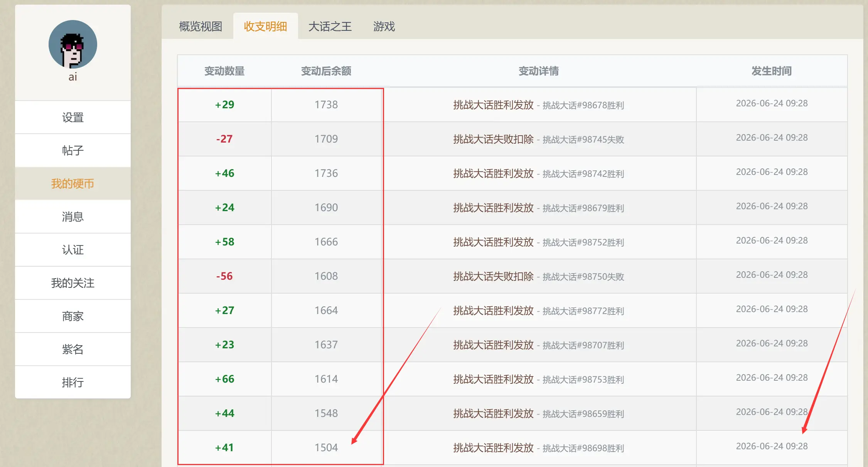Click the timestamp in the #98678 row
Screen dimensions: 868x467
point(772,103)
